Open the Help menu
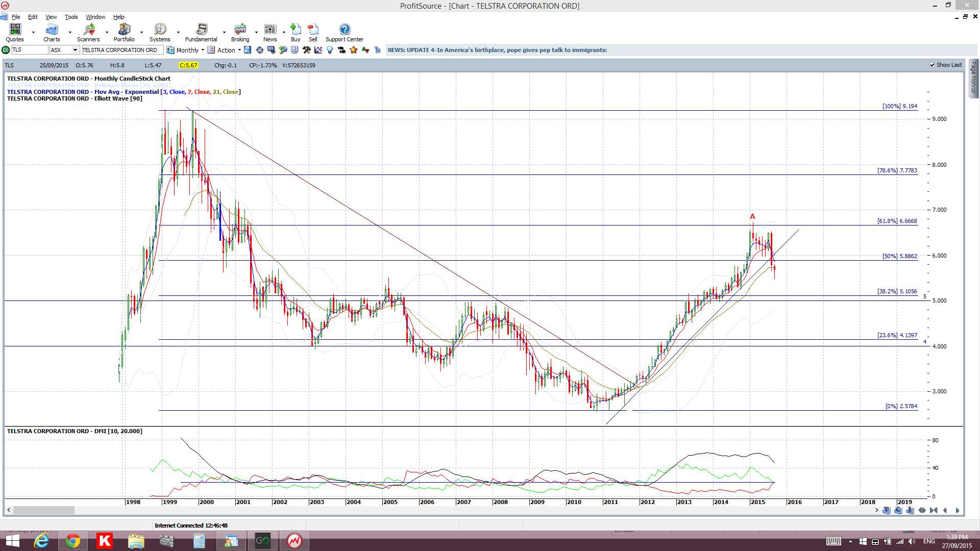Viewport: 980px width, 551px height. point(118,17)
